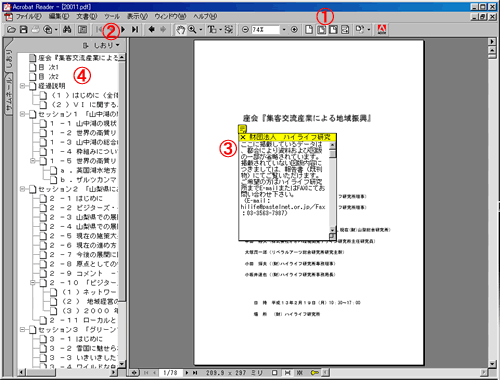Viewport: 500px width, 380px height.
Task: Click the Rotate view icon
Action: [x=359, y=30]
